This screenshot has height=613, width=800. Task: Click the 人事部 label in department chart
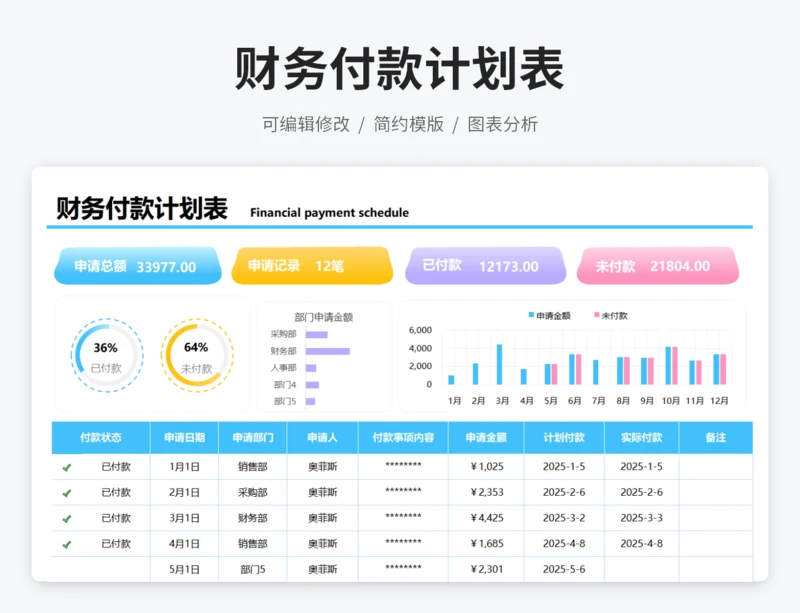(x=283, y=367)
